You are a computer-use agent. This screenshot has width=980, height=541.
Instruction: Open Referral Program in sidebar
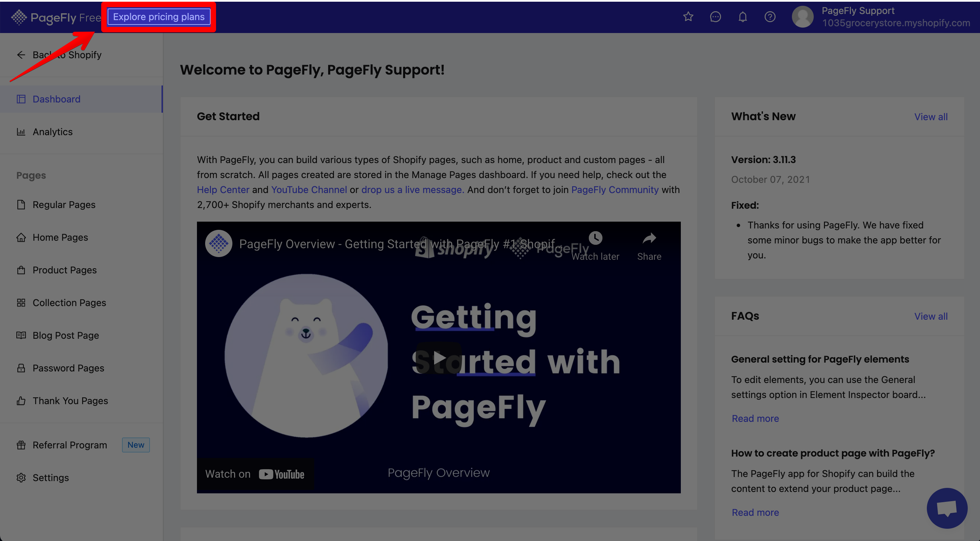(81, 445)
